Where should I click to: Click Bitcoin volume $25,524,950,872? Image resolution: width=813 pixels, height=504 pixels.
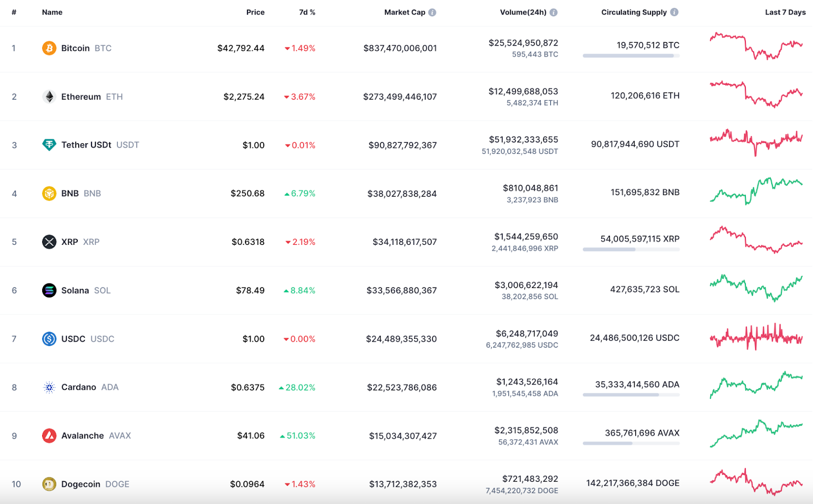(523, 43)
